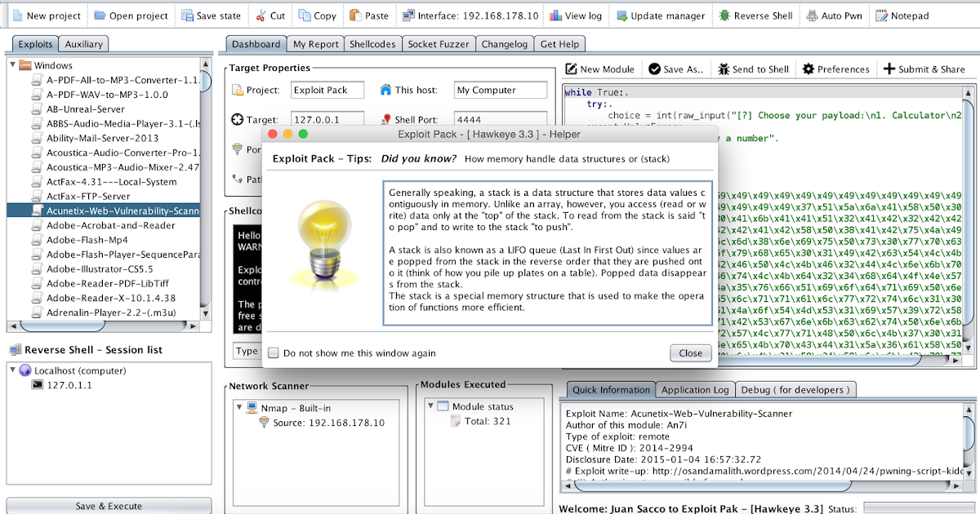
Task: Click the Interface 192.168.178.10 icon
Action: (408, 16)
